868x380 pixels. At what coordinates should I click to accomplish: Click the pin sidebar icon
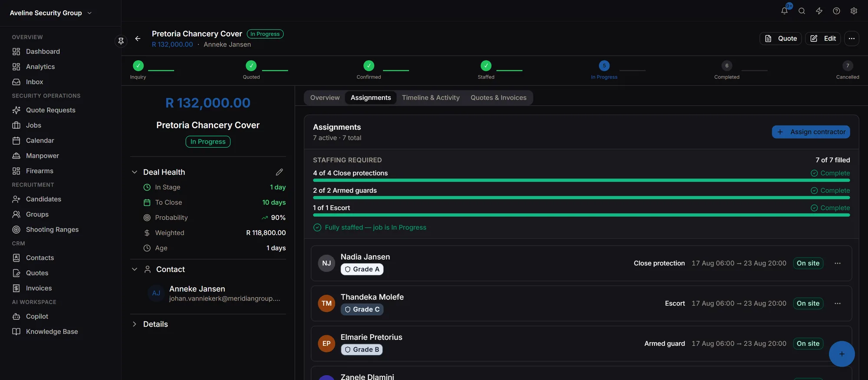pyautogui.click(x=121, y=41)
